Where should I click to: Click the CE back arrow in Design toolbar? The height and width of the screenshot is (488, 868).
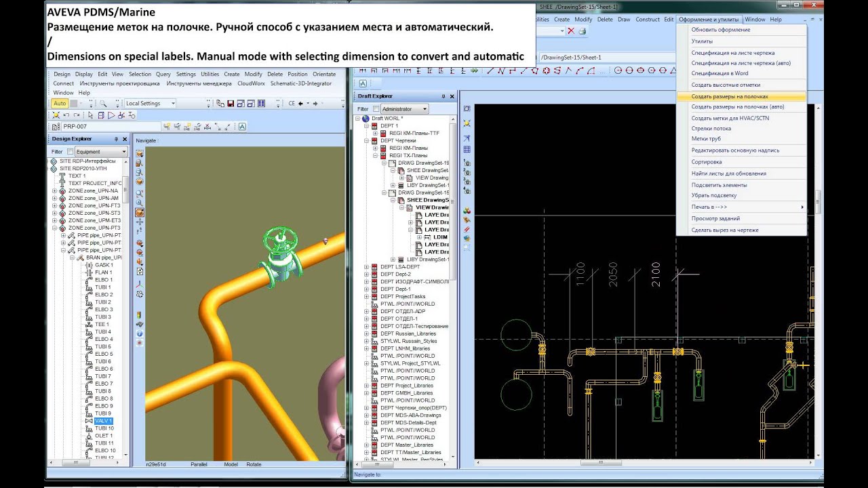[x=300, y=104]
